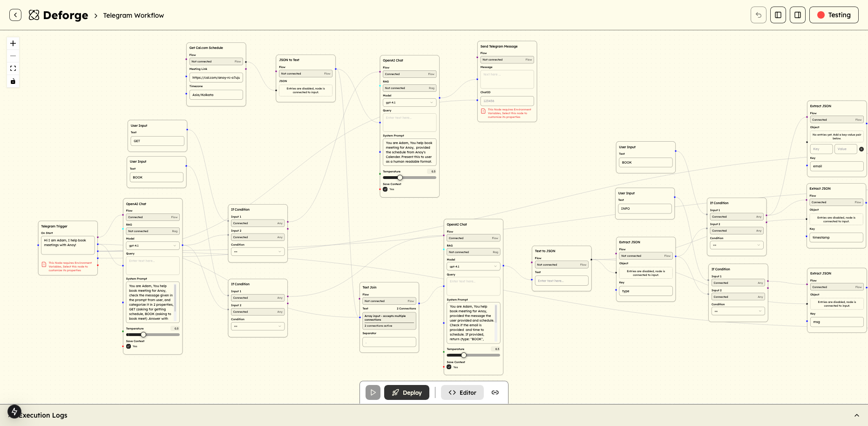Open Condition dropdown in lower-left If Condition node

258,326
